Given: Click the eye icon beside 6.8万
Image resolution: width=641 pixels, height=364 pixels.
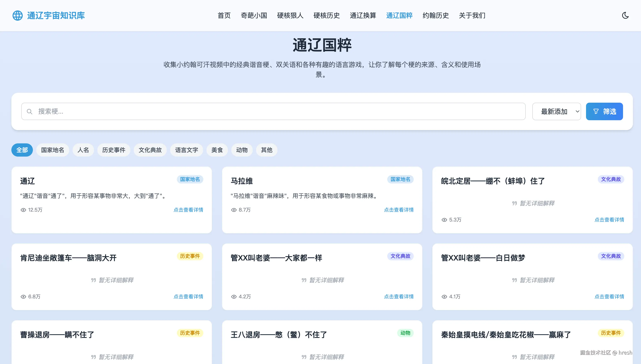Looking at the screenshot, I should click(x=23, y=297).
